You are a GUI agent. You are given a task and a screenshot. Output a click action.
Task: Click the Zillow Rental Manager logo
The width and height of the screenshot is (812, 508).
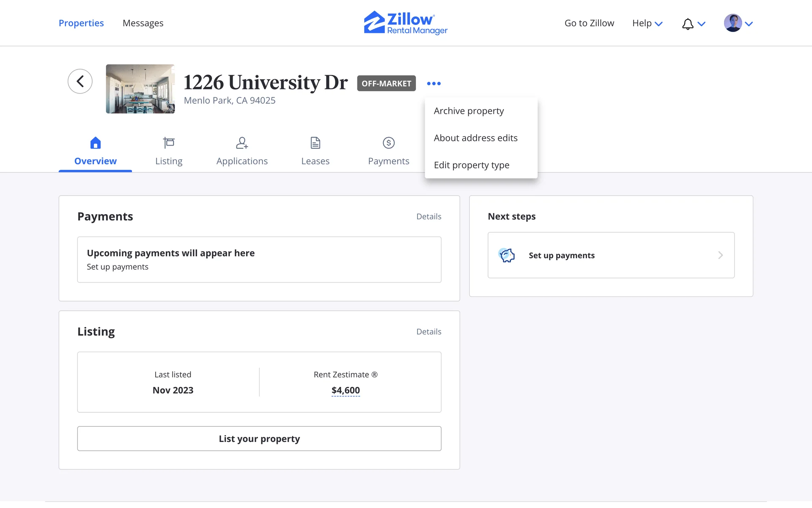pyautogui.click(x=406, y=23)
